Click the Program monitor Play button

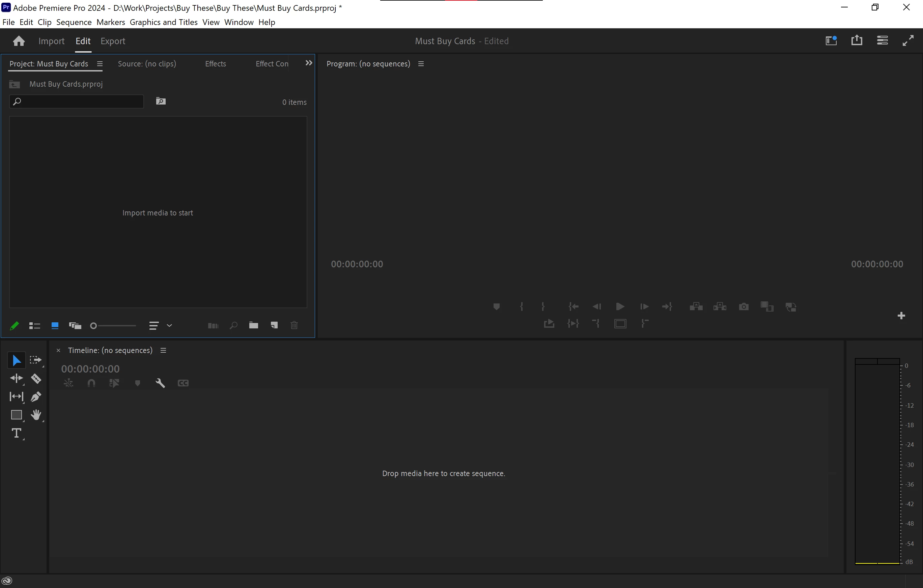coord(620,307)
